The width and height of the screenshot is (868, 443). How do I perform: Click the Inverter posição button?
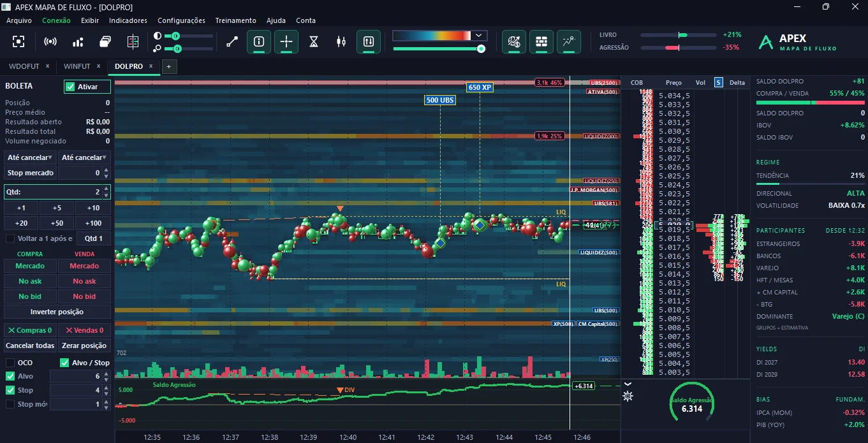57,312
